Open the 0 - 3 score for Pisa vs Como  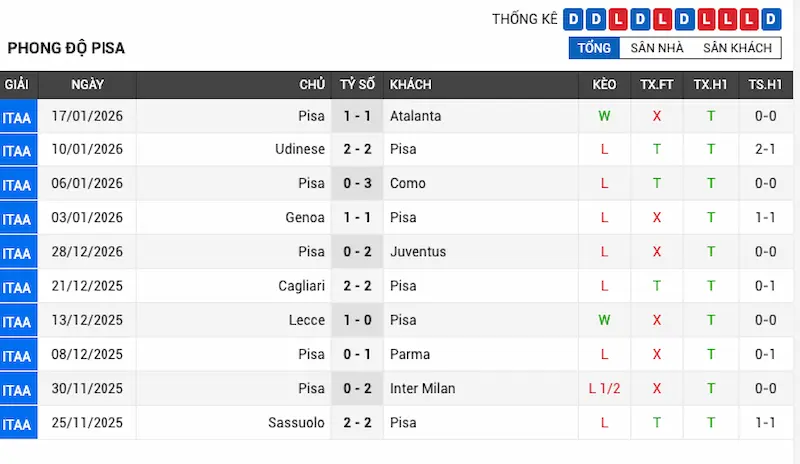tap(357, 183)
